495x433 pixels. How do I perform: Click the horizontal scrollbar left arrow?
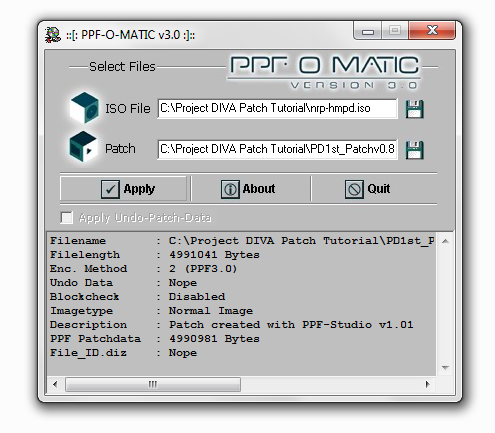[55, 384]
